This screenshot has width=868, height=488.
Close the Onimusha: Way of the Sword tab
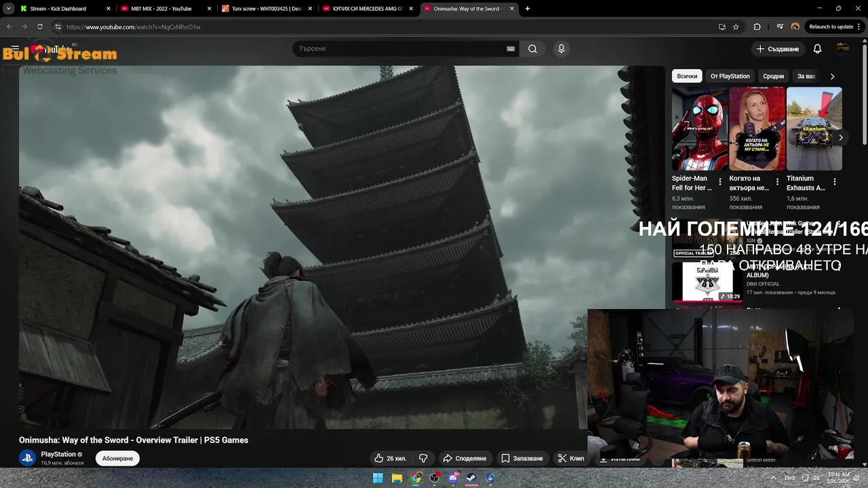[512, 9]
